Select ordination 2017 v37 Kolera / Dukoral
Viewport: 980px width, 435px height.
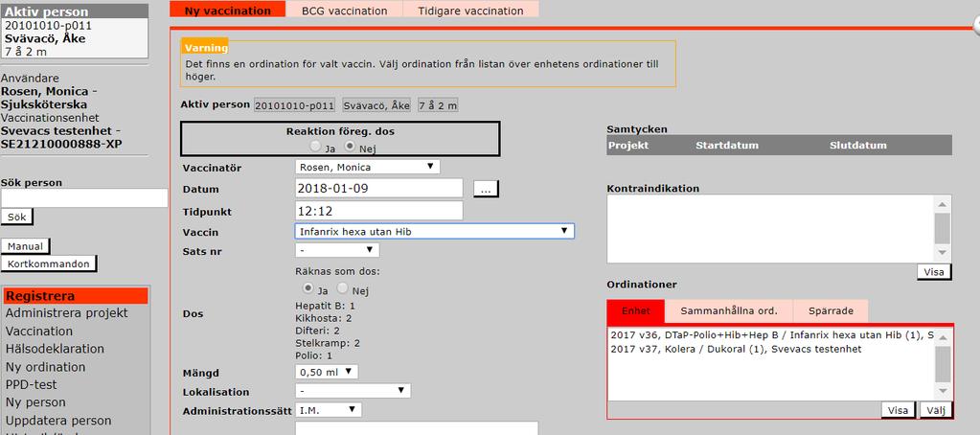736,350
